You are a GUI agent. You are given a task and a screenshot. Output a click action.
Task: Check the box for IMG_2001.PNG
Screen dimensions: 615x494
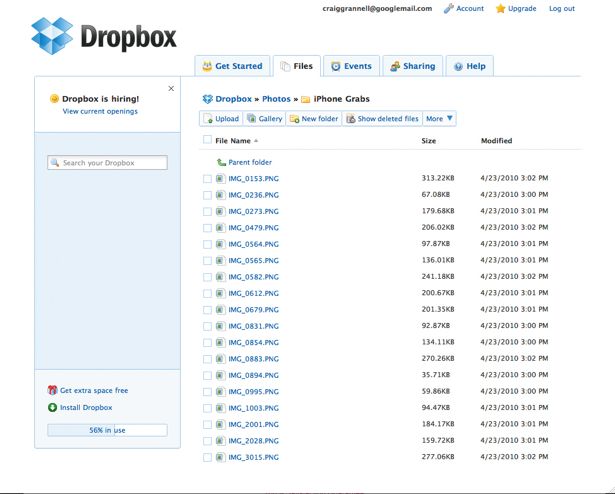click(x=207, y=425)
